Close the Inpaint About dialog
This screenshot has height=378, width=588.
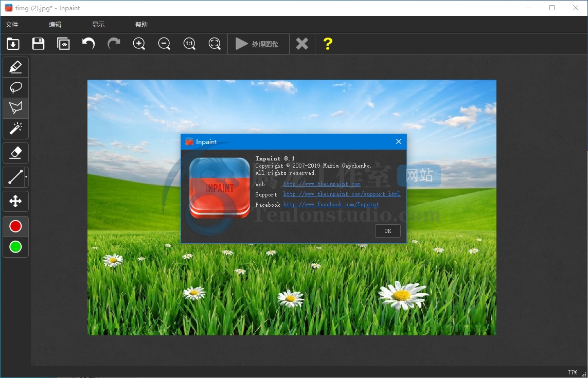[399, 141]
